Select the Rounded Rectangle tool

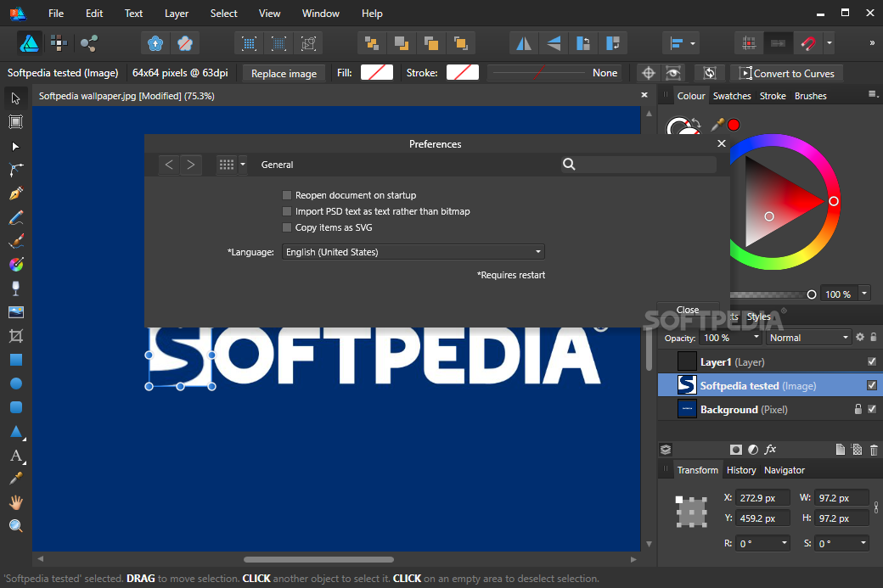[16, 406]
